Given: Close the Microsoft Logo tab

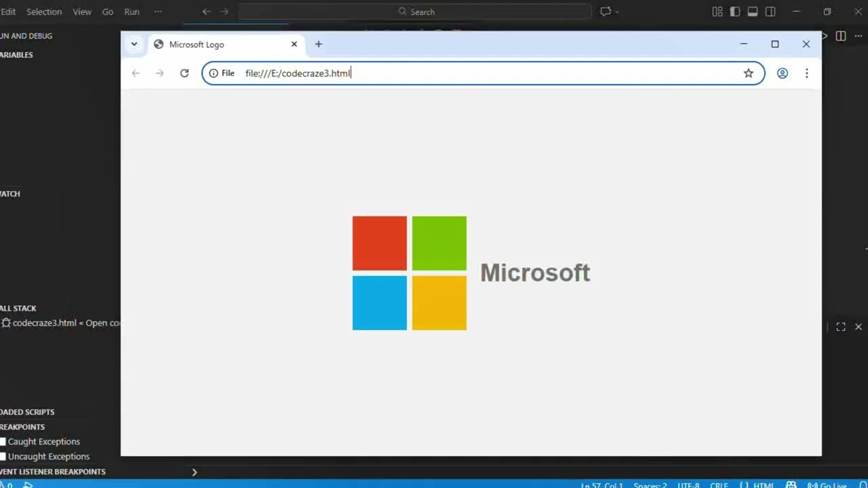Looking at the screenshot, I should pos(294,44).
